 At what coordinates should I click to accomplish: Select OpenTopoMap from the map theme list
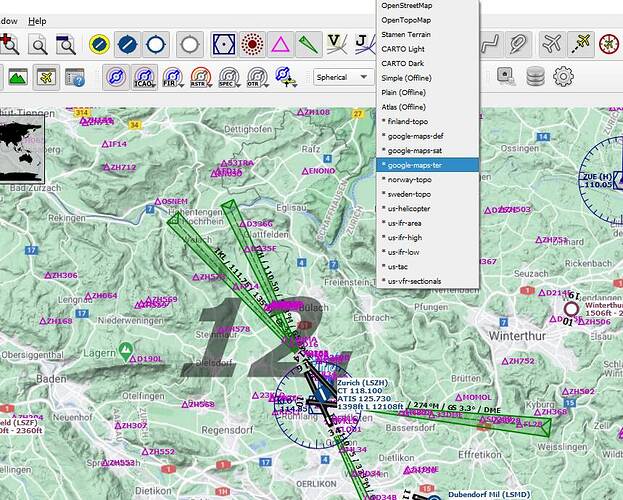click(x=407, y=19)
